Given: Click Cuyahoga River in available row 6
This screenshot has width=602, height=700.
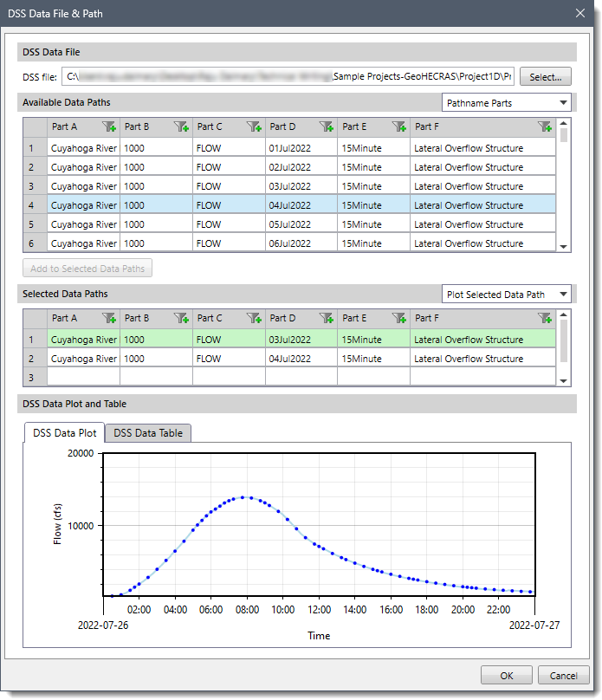Looking at the screenshot, I should pos(83,243).
